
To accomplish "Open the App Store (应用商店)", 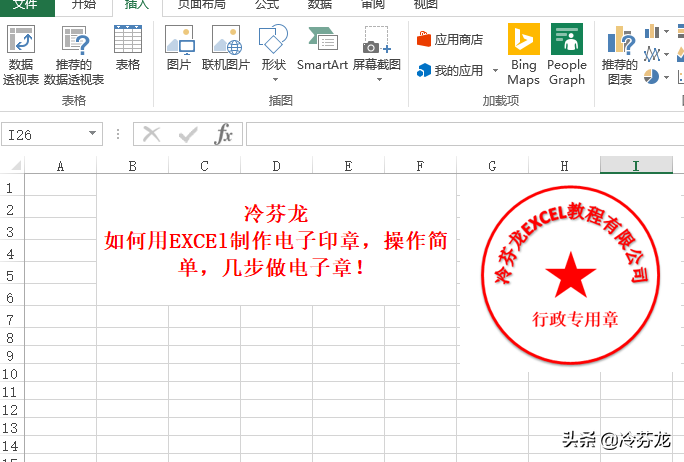I will click(450, 40).
